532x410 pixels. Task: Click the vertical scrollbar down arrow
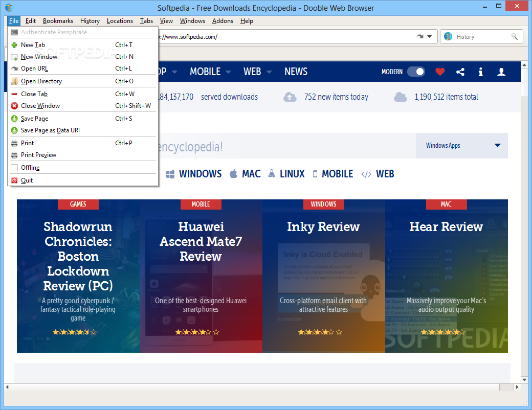coord(524,380)
